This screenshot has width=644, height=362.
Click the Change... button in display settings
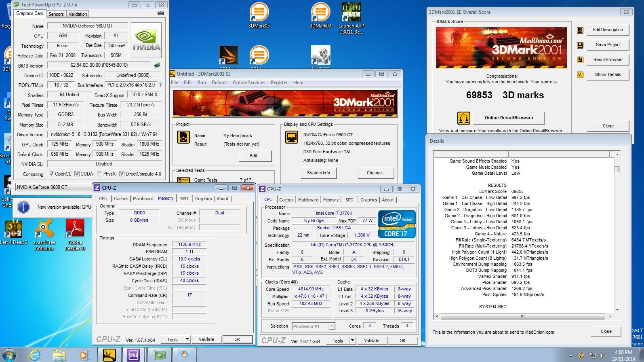[376, 173]
